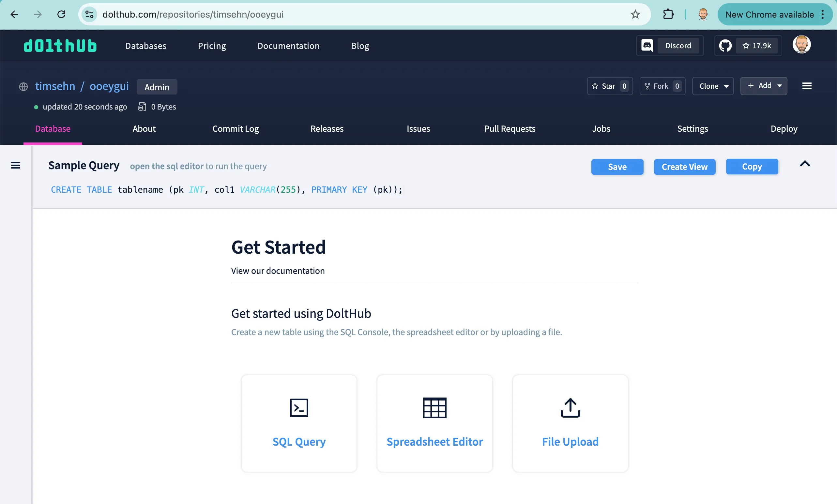This screenshot has width=837, height=504.
Task: Switch to the Commit Log tab
Action: point(236,129)
